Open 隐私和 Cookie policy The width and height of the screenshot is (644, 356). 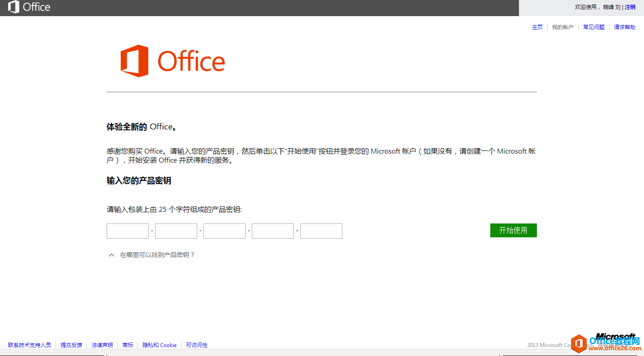pos(160,345)
